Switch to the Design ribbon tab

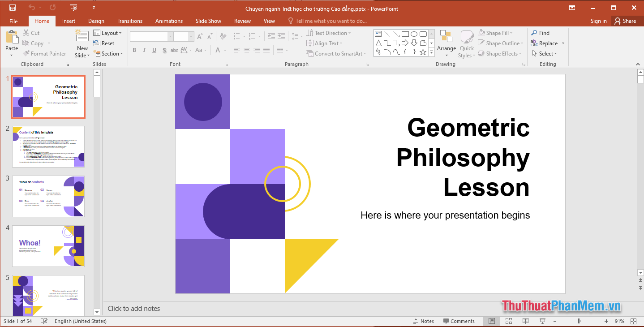96,21
